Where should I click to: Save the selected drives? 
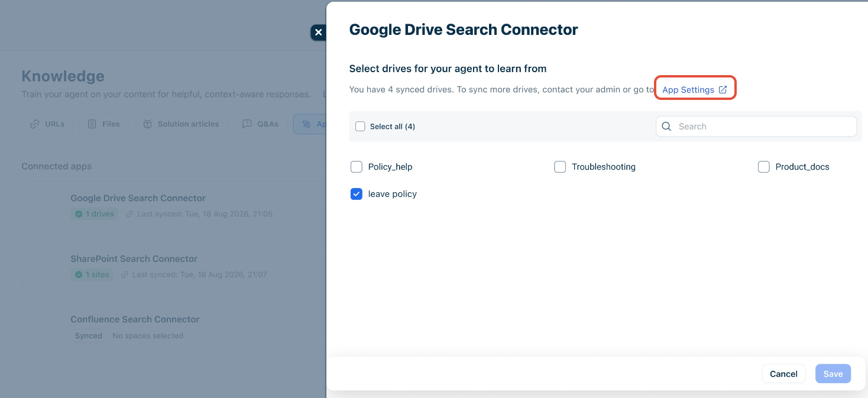coord(833,374)
